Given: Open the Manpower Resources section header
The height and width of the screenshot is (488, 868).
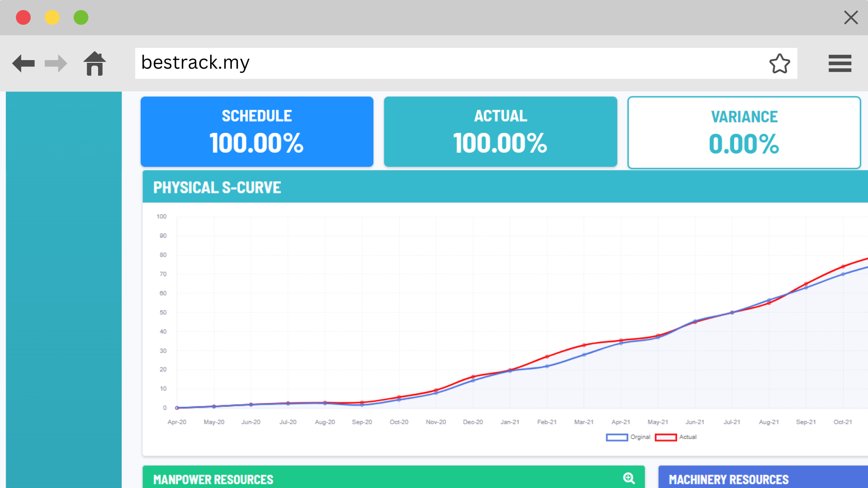Looking at the screenshot, I should (212, 479).
